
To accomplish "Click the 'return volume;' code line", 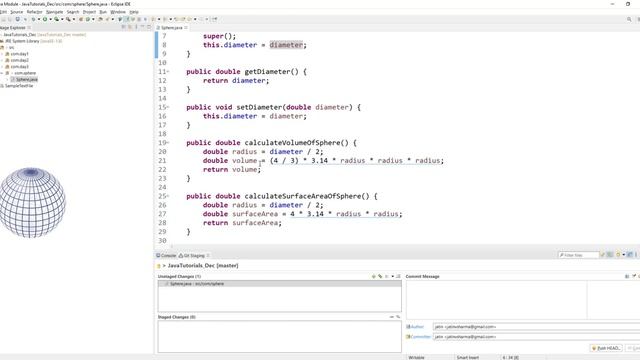I will point(231,169).
